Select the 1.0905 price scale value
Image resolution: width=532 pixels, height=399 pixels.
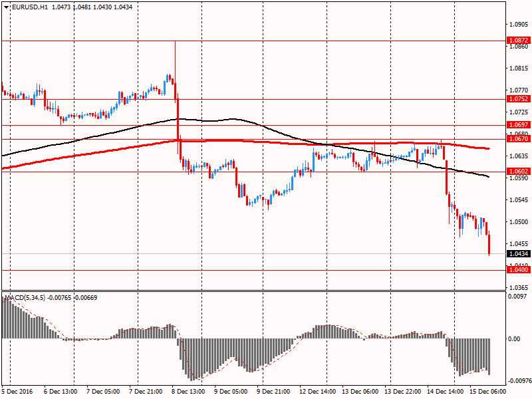point(519,25)
